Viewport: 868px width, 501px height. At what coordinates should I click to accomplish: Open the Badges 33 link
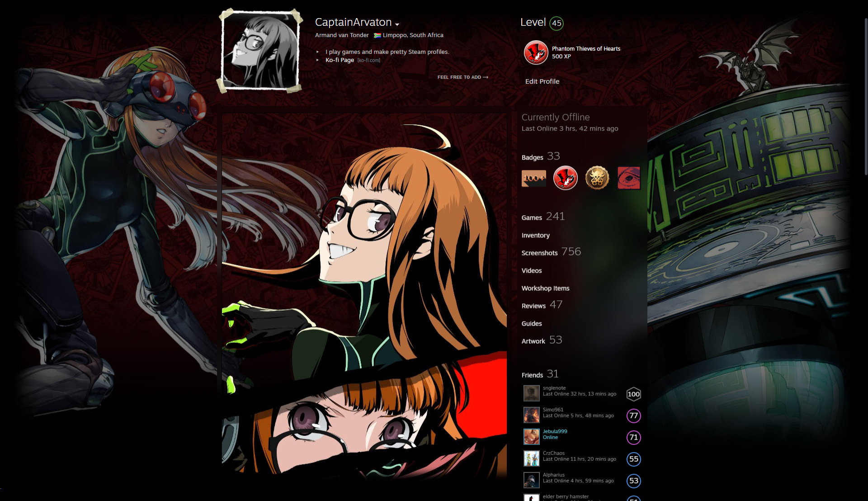(x=541, y=156)
